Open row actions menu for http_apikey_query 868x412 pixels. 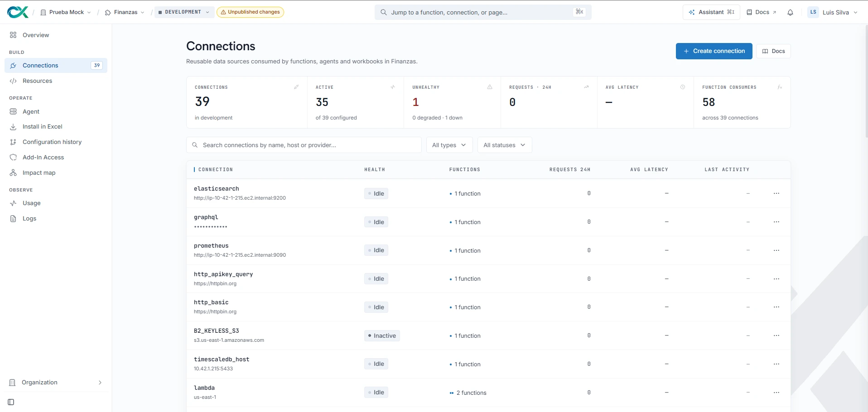pos(776,279)
